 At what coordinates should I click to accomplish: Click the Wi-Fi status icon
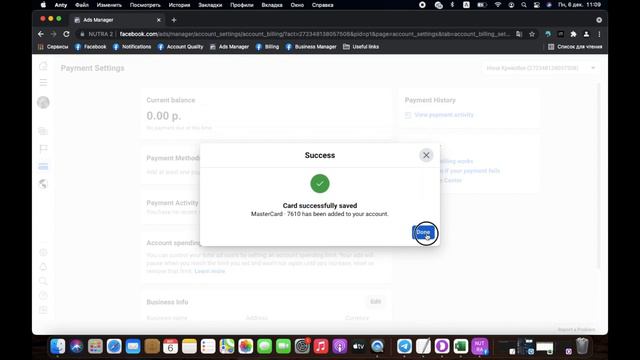pos(498,5)
